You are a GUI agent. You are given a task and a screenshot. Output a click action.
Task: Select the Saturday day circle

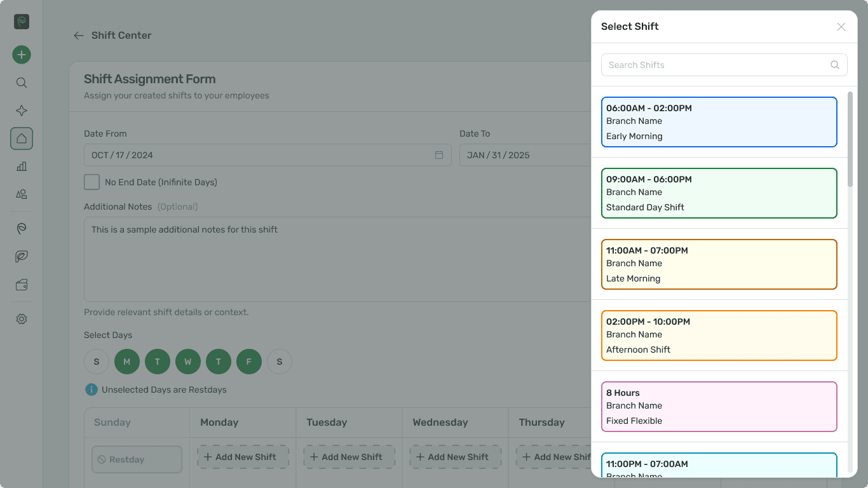pos(280,362)
